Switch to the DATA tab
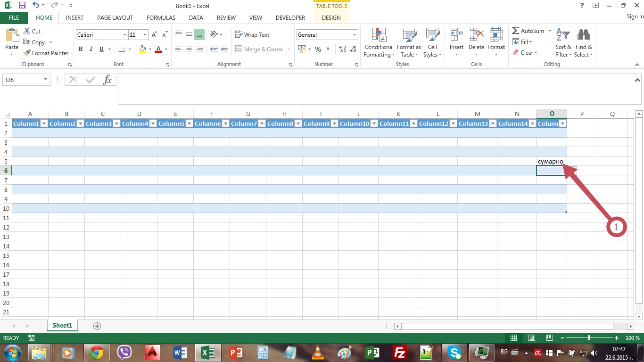 pos(196,18)
